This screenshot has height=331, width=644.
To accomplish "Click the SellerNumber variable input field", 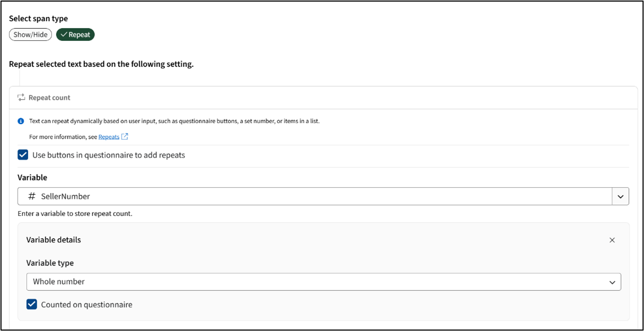I will [x=318, y=196].
